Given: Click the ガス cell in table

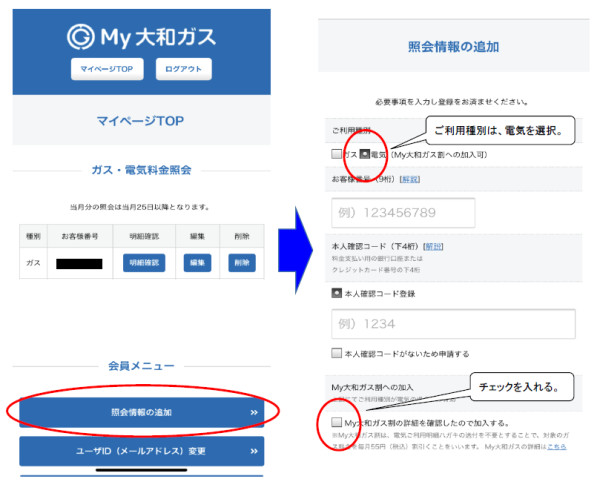Looking at the screenshot, I should coord(33,263).
